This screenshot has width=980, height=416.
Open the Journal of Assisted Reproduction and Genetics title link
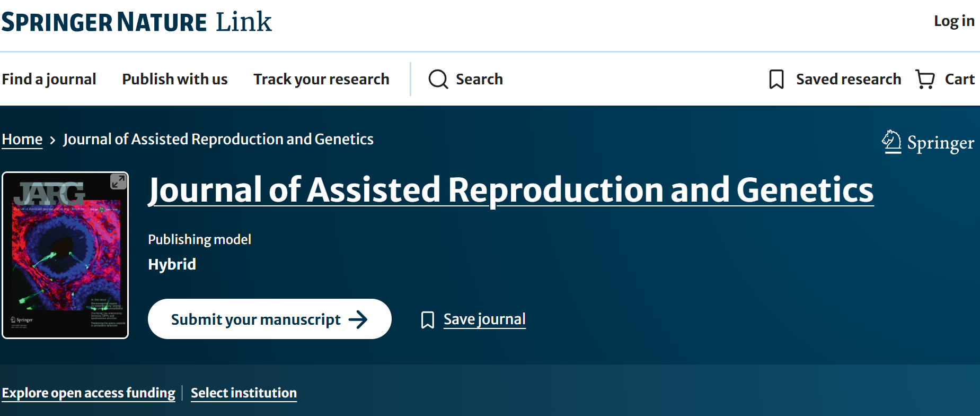511,190
